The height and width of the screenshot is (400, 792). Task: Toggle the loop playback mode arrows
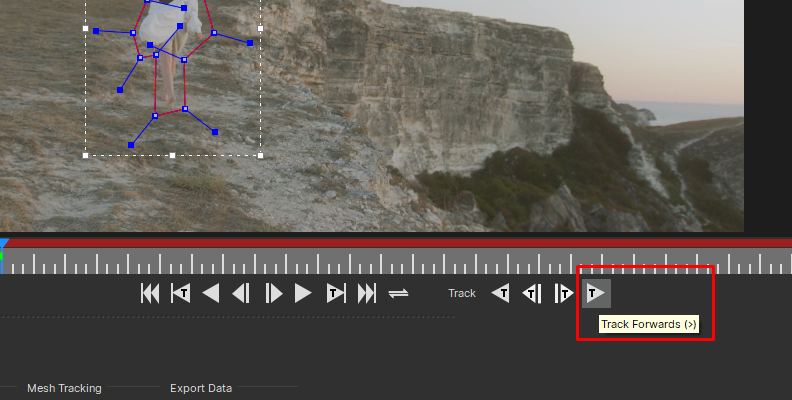[x=398, y=293]
